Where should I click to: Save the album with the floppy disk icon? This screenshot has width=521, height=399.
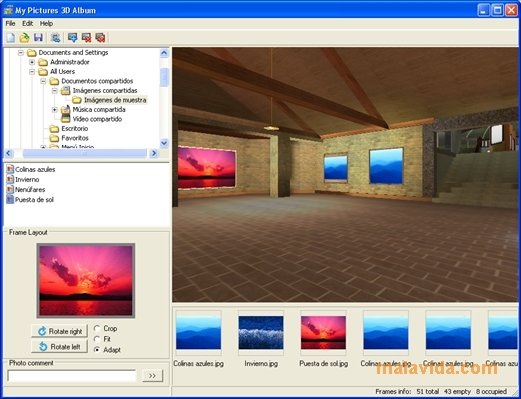[38, 38]
